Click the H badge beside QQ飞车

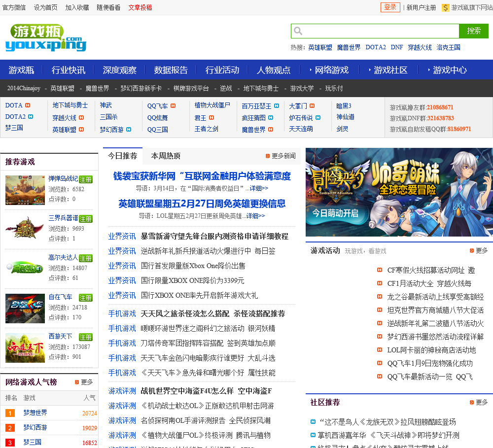173,106
